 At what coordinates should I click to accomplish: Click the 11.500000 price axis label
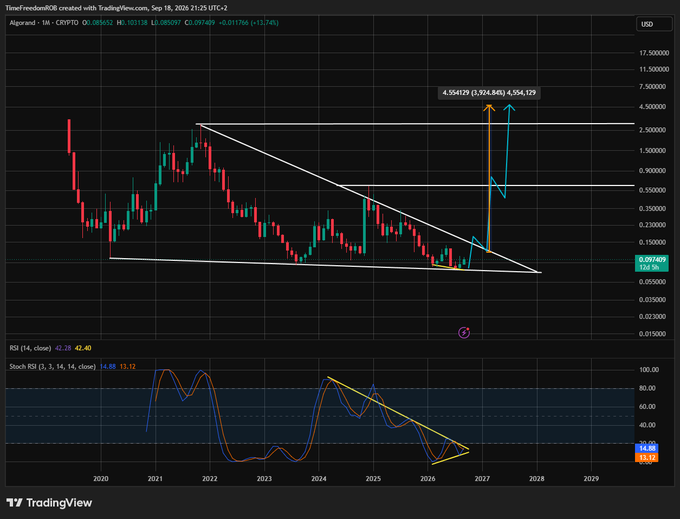[x=653, y=69]
